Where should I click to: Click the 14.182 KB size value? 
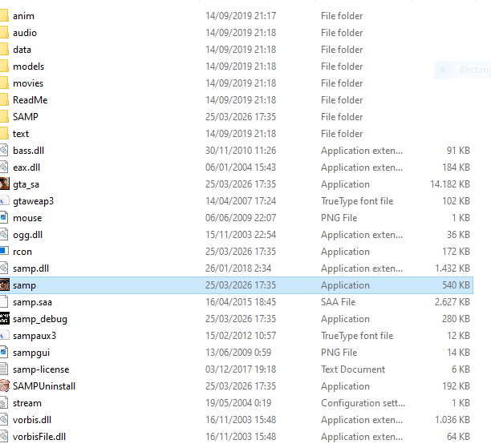(x=450, y=184)
